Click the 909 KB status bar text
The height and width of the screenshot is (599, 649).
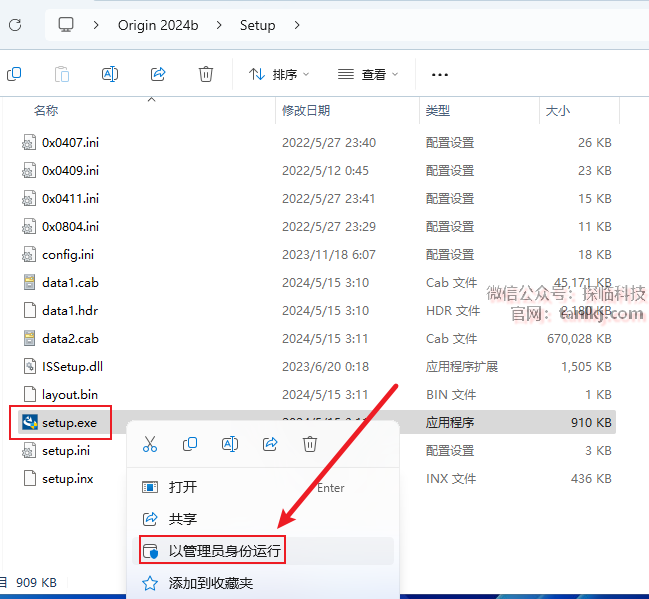point(36,583)
